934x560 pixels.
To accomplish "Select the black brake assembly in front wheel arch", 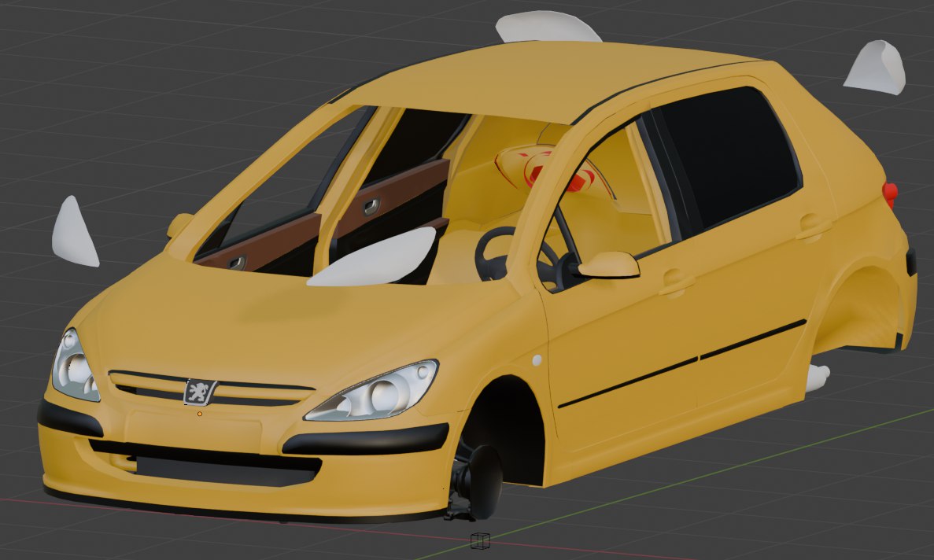I will [x=477, y=482].
